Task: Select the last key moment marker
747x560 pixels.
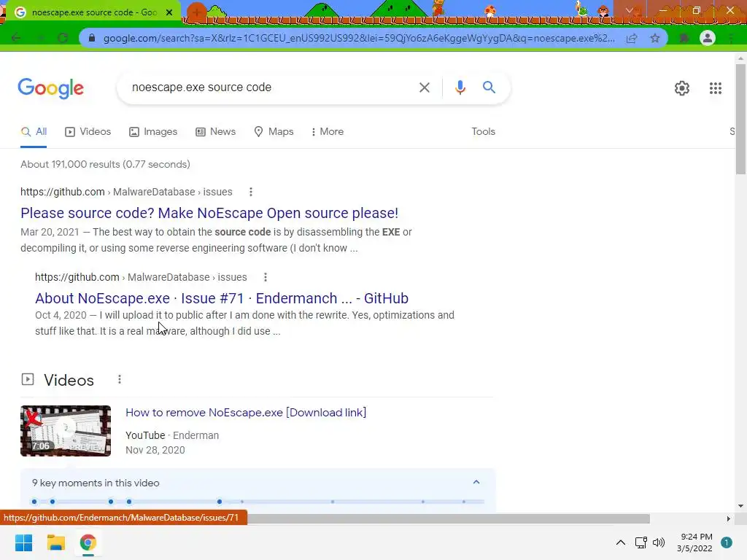Action: 463,502
